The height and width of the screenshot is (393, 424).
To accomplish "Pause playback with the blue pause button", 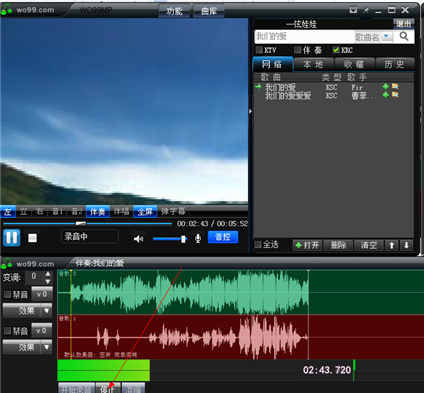I will pyautogui.click(x=12, y=238).
